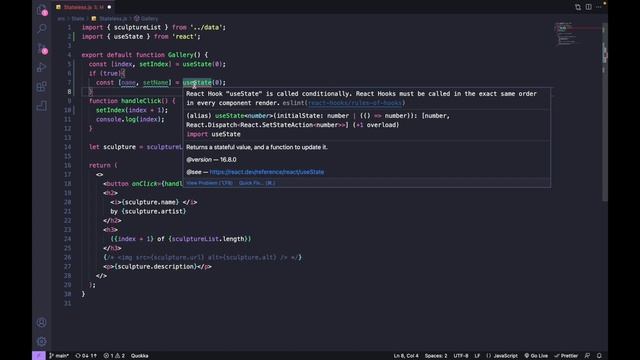
Task: Change indentation via Spaces: 2
Action: (436, 356)
